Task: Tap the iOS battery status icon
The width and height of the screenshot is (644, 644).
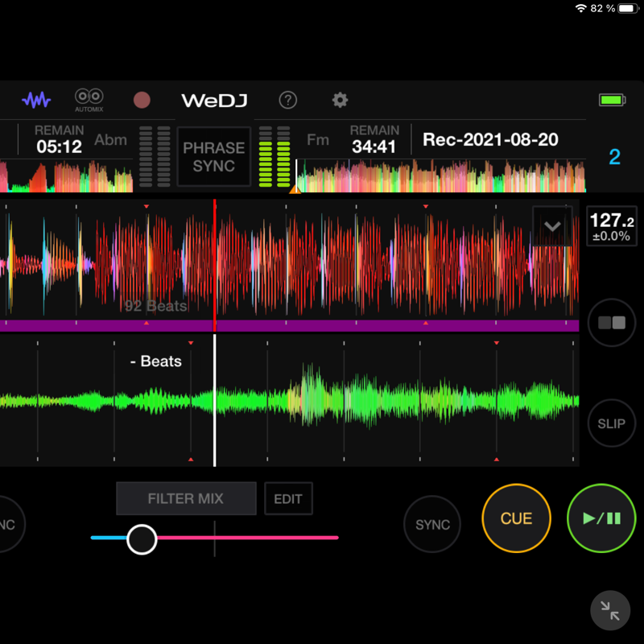Action: click(x=628, y=8)
